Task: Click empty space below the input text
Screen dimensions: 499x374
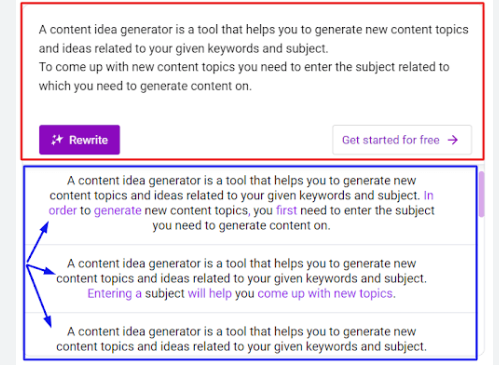Action: click(253, 108)
